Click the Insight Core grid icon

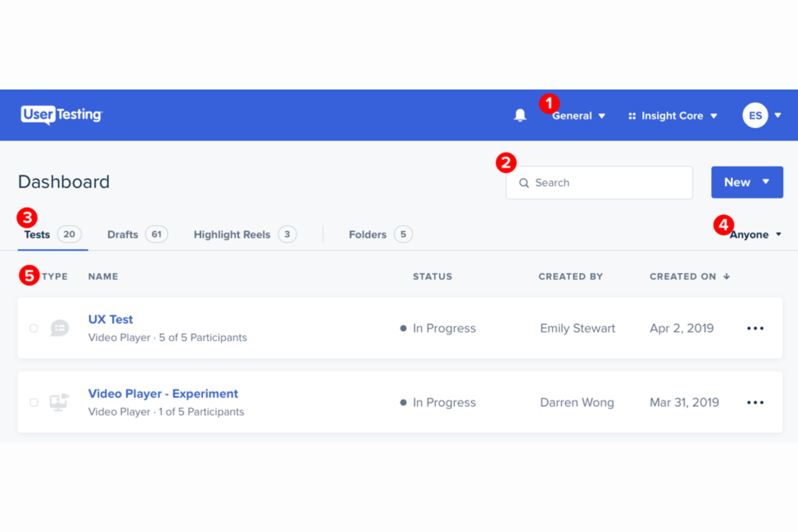[631, 115]
